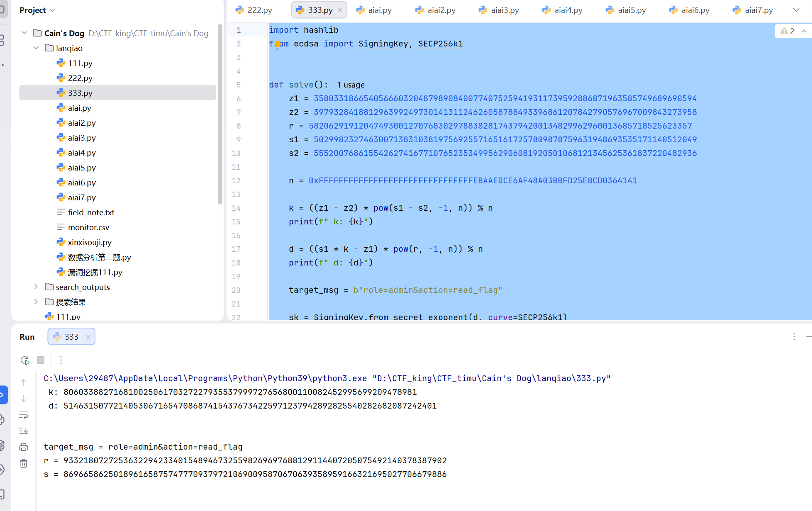Switch to the 222.py editor tab
This screenshot has height=511, width=812.
point(254,10)
